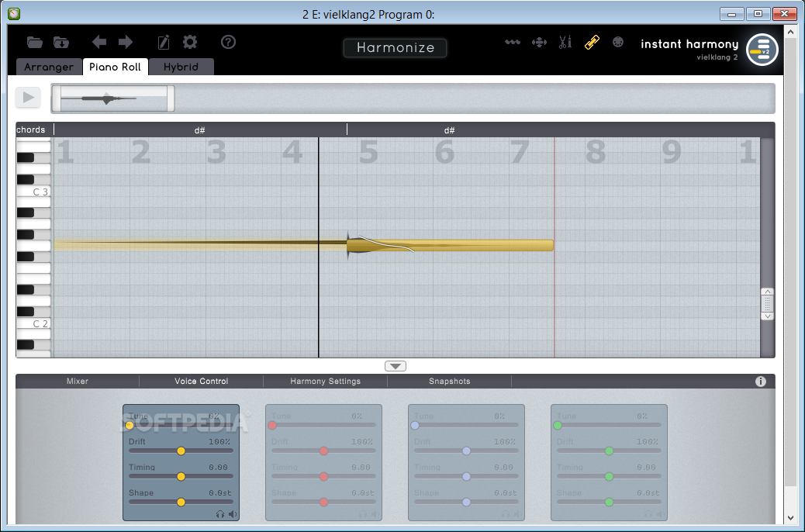Open the Snapshots tab
The image size is (805, 532).
[450, 381]
